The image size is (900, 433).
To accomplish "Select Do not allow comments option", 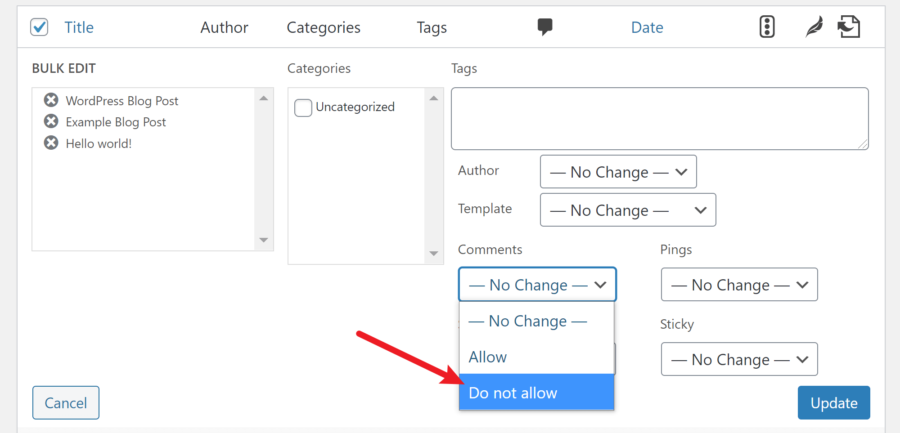I will click(537, 392).
